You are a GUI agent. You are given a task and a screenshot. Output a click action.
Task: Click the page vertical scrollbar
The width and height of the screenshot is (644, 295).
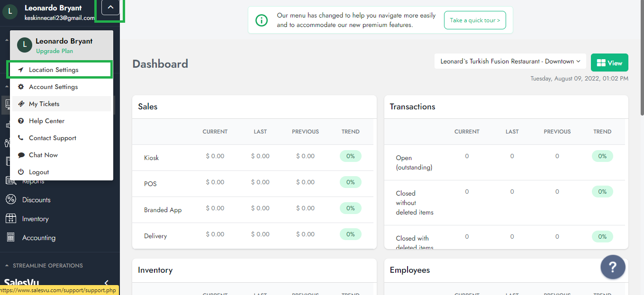tap(642, 57)
